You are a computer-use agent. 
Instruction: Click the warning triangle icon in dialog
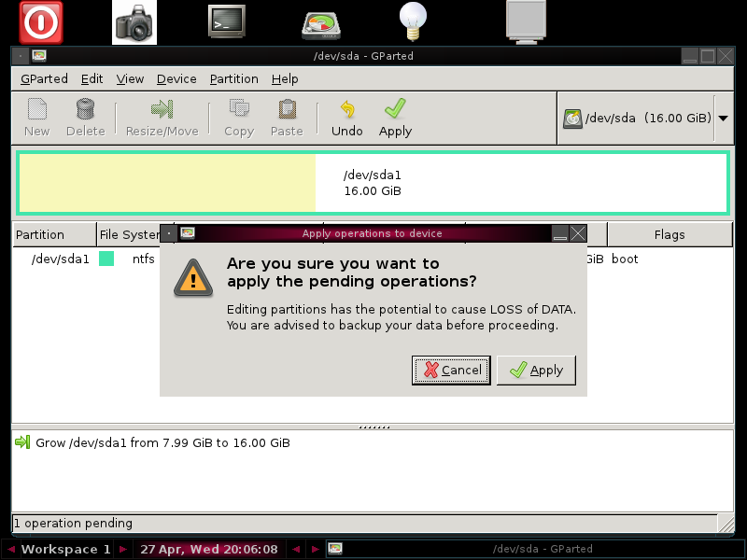[x=193, y=277]
